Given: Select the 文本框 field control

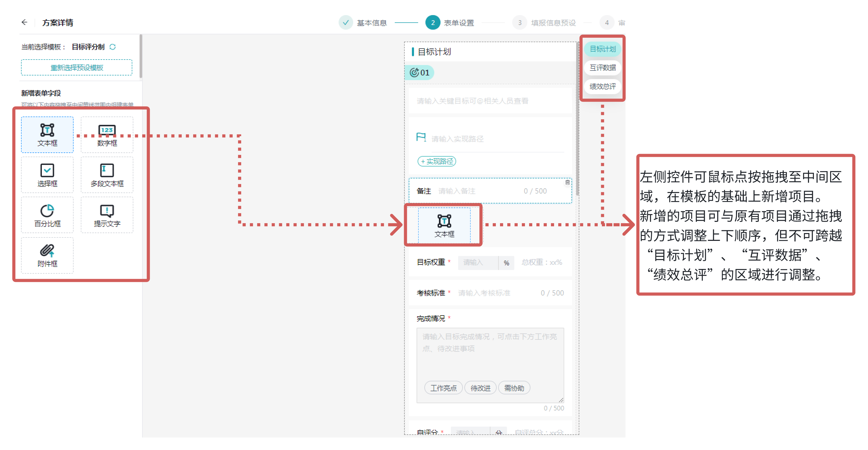Looking at the screenshot, I should tap(47, 134).
